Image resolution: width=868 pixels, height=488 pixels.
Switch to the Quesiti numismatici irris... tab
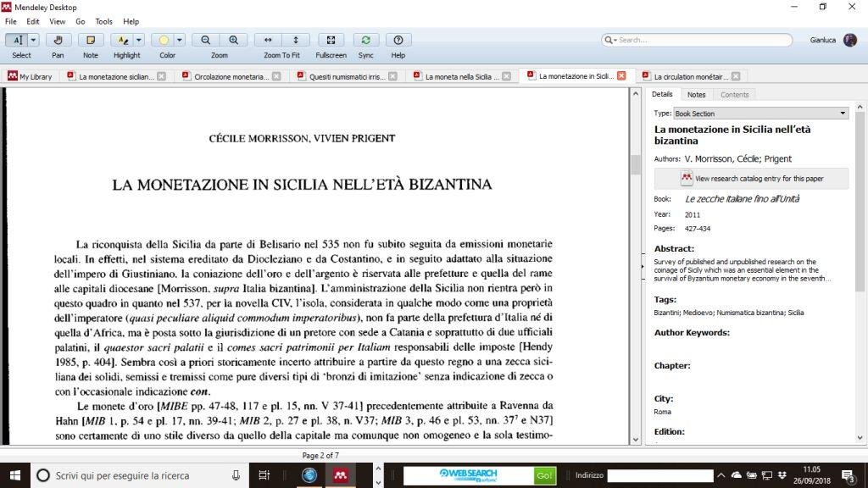[x=347, y=76]
